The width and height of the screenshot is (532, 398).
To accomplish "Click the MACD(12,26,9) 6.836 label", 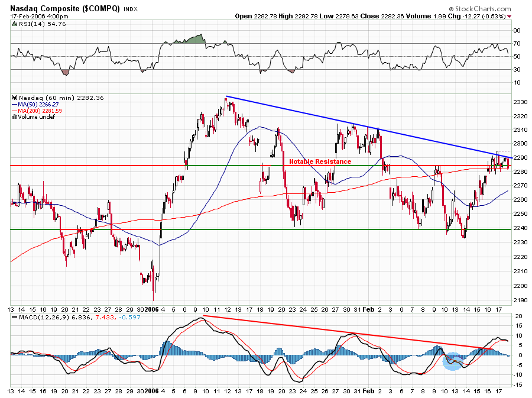I will (x=55, y=317).
